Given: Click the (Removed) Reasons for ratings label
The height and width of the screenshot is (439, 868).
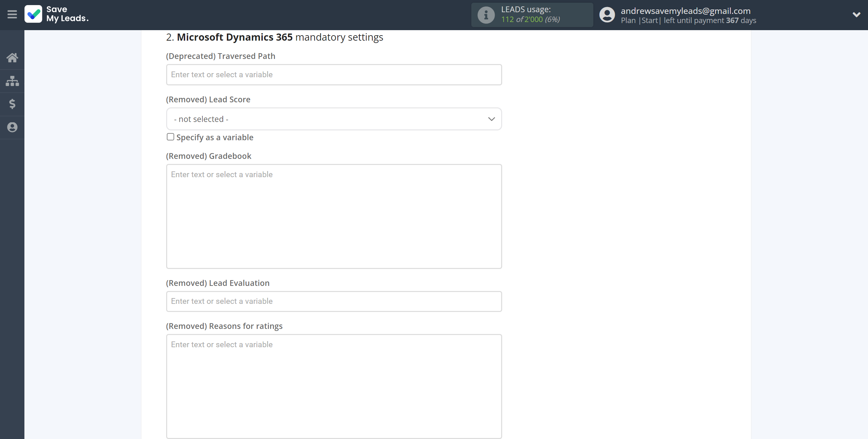Looking at the screenshot, I should [x=224, y=326].
